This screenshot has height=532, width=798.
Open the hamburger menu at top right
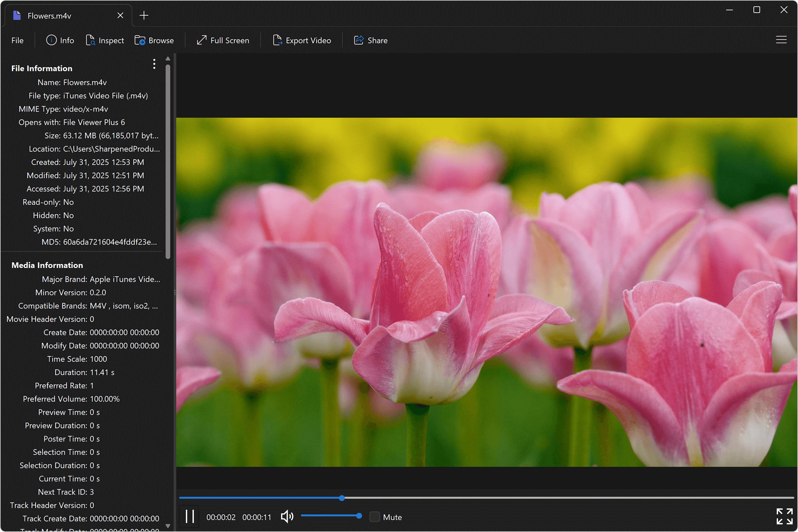[781, 40]
